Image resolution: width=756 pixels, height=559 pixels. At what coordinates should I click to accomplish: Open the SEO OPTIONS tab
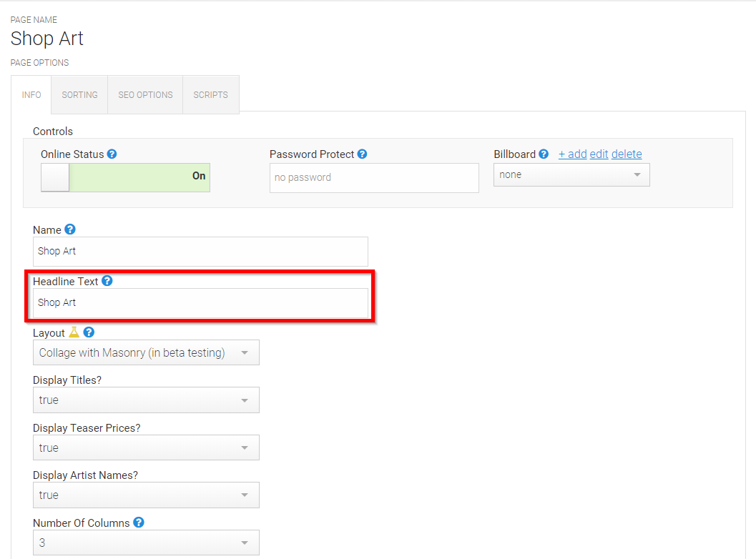pos(145,95)
